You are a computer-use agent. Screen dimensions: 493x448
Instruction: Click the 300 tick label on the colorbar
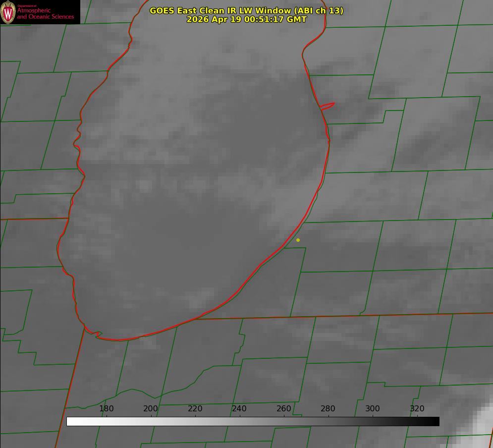click(373, 408)
